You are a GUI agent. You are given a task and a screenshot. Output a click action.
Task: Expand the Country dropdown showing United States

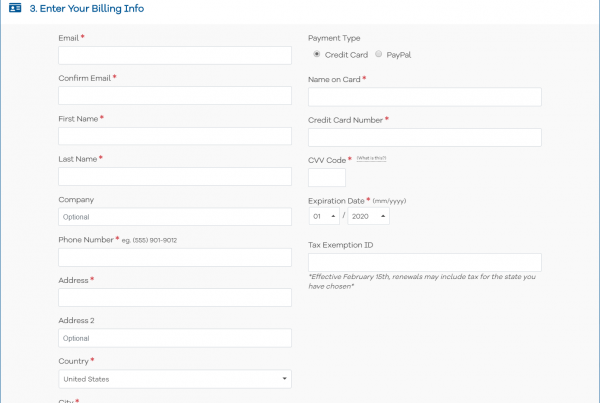(175, 379)
